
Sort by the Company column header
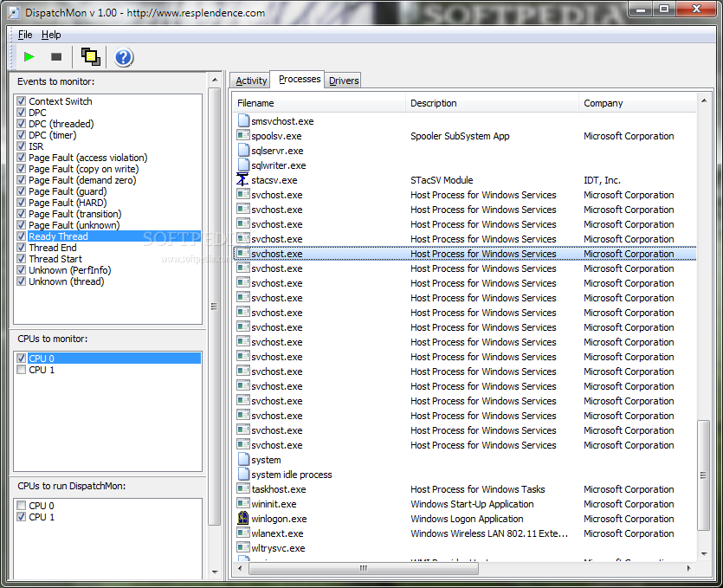tap(637, 103)
